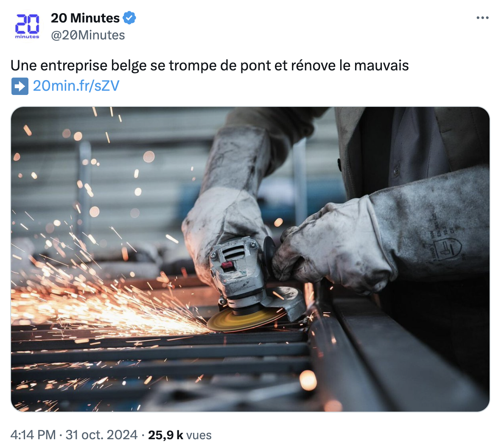View the 25,9 k vues count
Viewport: 504px width, 446px height.
[x=180, y=435]
